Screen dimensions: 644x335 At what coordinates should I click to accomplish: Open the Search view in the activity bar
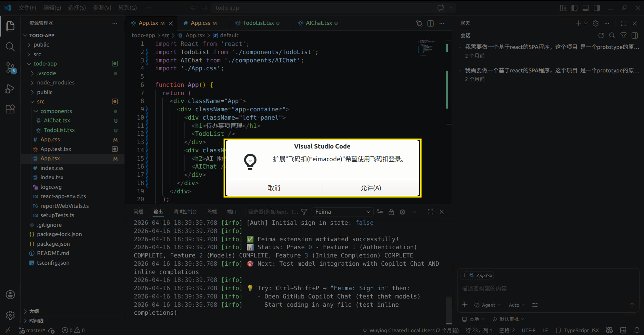click(x=10, y=47)
